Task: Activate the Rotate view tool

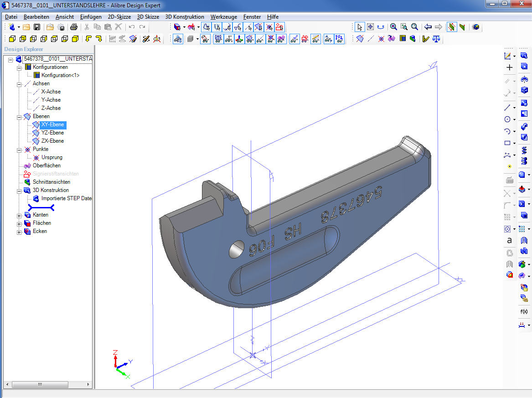Action: [x=381, y=27]
